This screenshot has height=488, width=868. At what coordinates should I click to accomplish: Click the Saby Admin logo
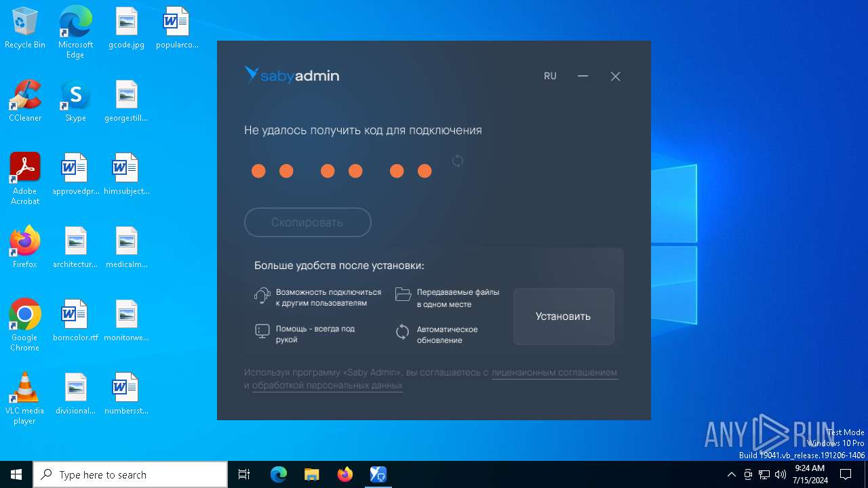click(292, 75)
